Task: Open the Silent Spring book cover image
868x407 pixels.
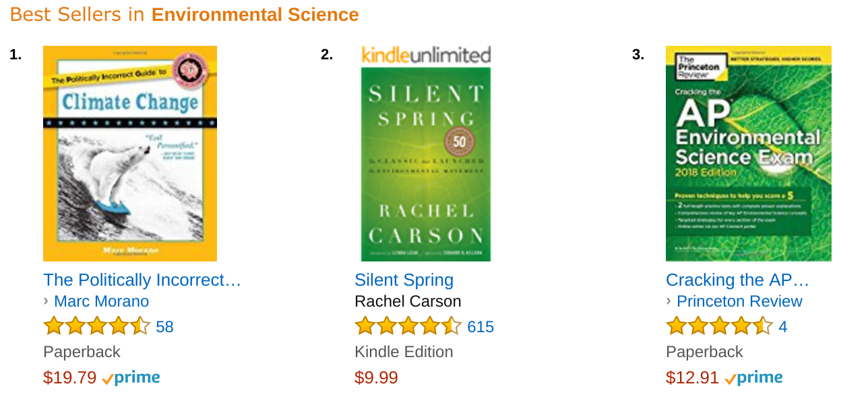Action: pos(426,164)
